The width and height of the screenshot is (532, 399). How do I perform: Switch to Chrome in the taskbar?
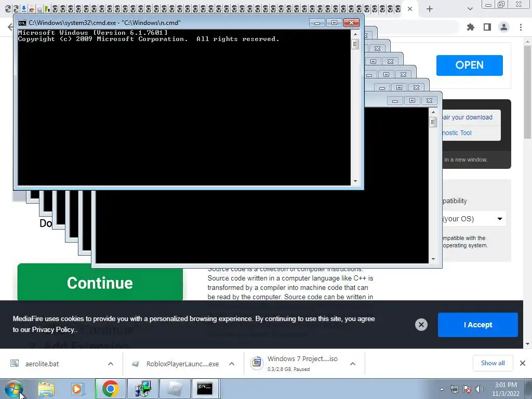tap(110, 389)
